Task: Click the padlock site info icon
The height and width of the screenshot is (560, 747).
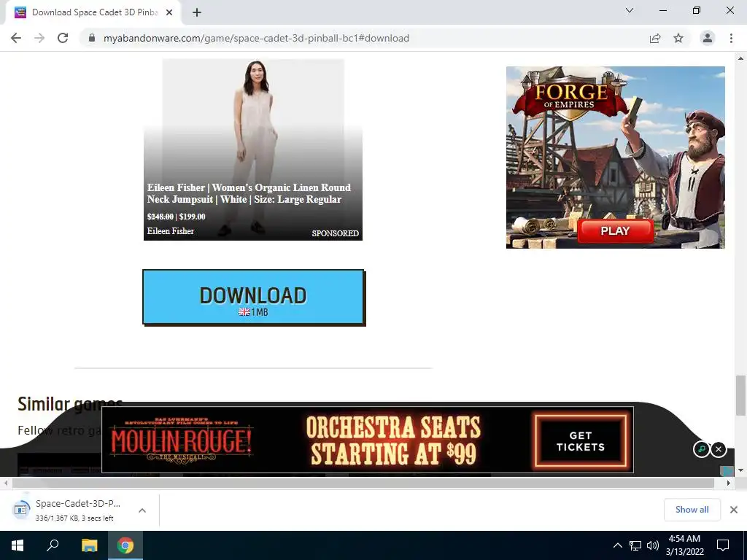Action: 92,38
